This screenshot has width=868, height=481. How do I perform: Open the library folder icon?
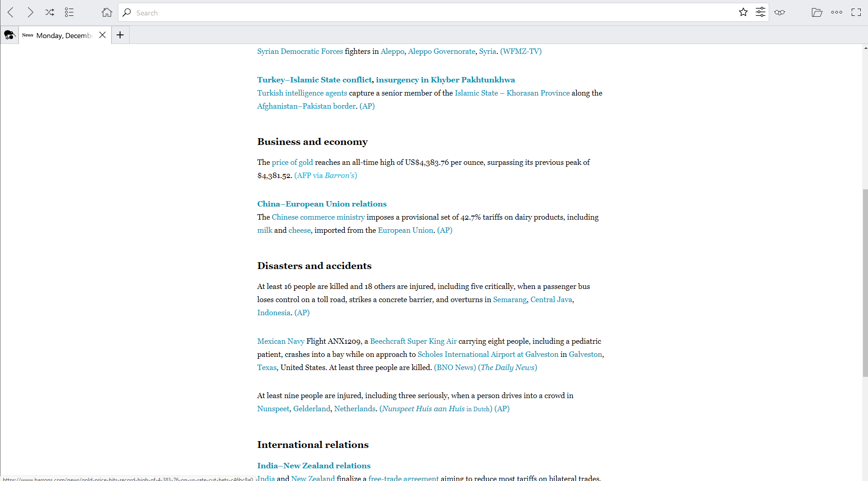tap(817, 12)
